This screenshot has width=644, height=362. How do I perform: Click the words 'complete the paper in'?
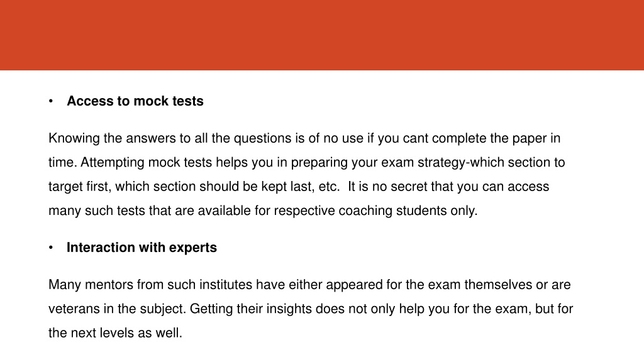coord(496,138)
